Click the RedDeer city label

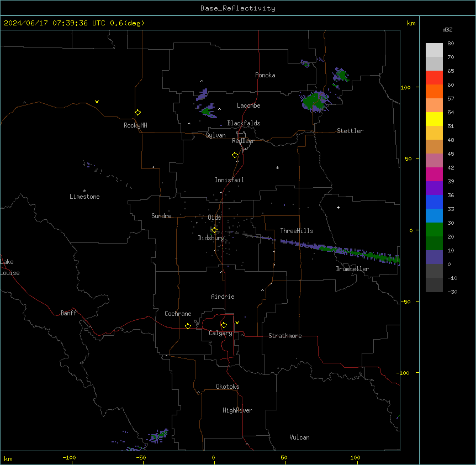click(x=243, y=141)
